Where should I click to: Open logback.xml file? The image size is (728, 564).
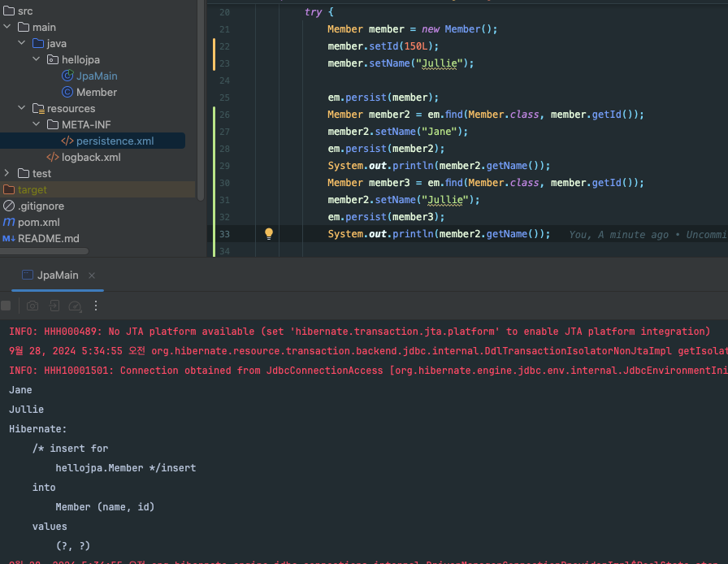click(91, 157)
